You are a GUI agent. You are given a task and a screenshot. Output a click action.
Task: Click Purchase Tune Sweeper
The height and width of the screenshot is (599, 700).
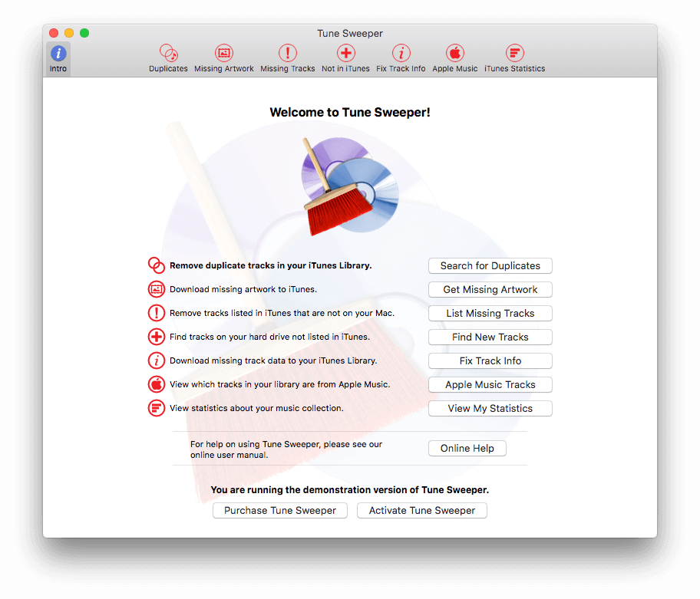coord(280,510)
